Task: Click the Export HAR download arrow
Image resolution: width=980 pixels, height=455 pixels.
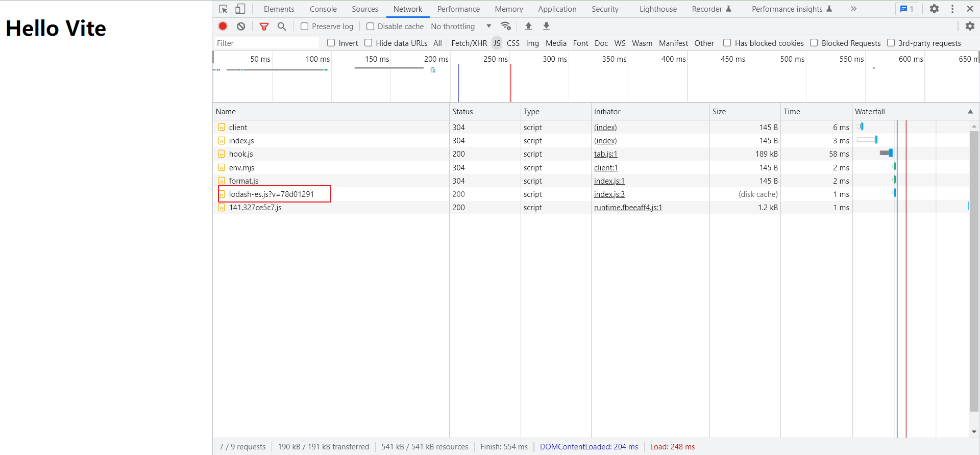Action: point(546,26)
